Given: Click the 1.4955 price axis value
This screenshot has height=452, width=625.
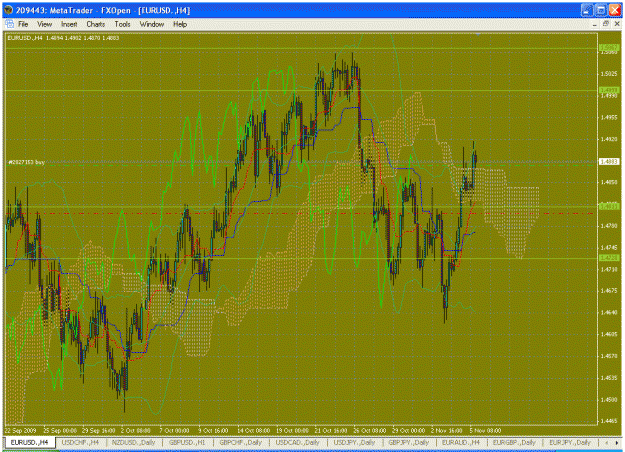Looking at the screenshot, I should click(609, 118).
